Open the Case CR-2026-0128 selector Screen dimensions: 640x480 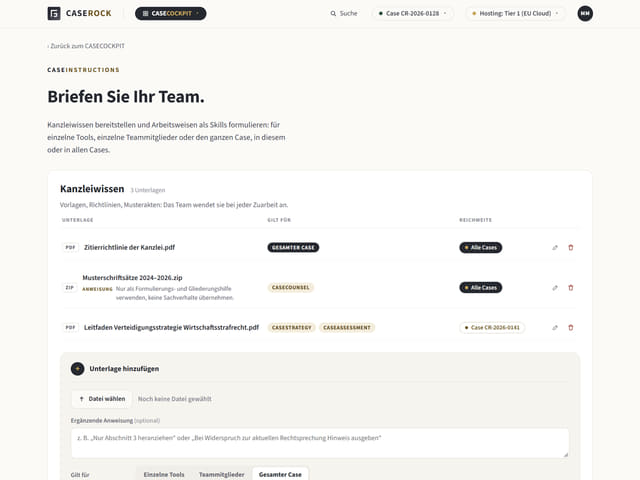tap(413, 13)
